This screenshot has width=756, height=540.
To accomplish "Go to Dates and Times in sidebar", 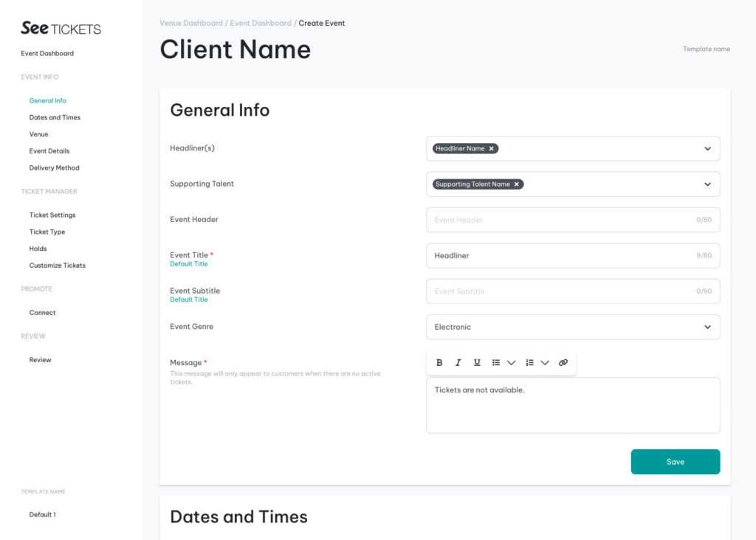I will tap(55, 117).
